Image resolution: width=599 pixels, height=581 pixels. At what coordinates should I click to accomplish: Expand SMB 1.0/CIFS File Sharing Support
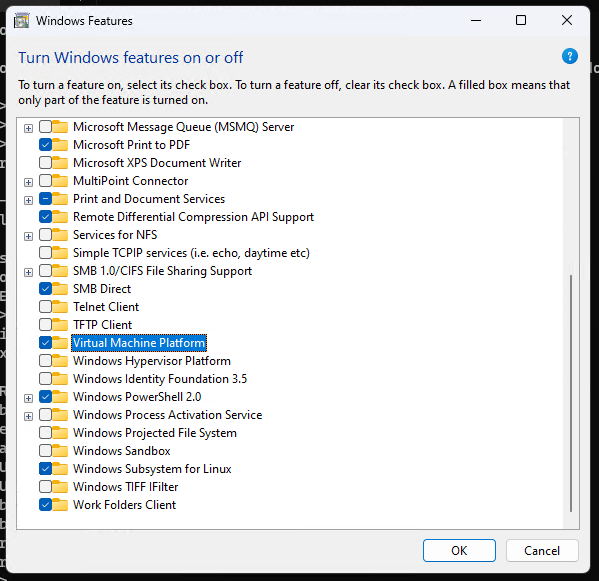point(28,272)
